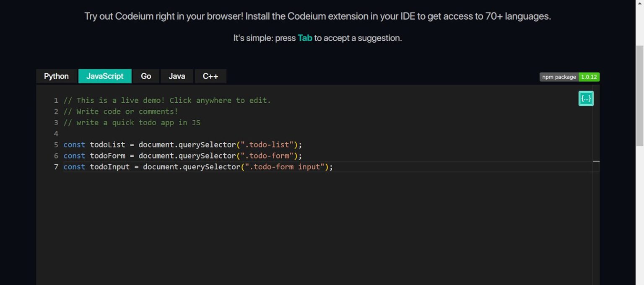Open the npm package badge link

coord(559,77)
